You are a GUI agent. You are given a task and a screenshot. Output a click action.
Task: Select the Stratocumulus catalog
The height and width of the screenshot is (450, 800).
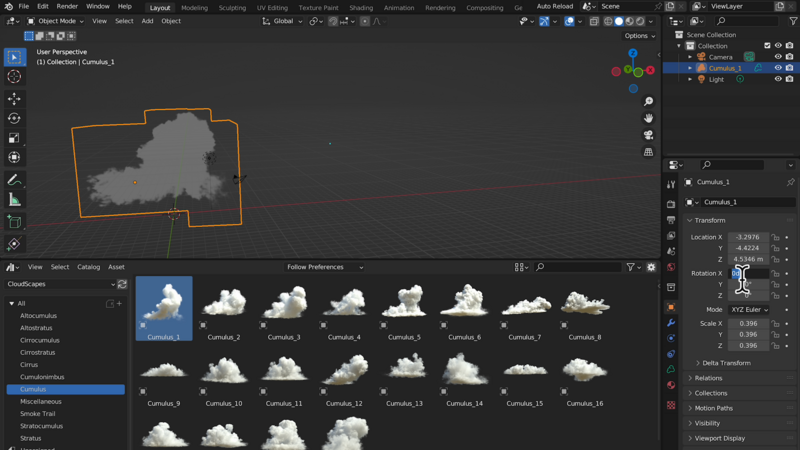point(41,426)
